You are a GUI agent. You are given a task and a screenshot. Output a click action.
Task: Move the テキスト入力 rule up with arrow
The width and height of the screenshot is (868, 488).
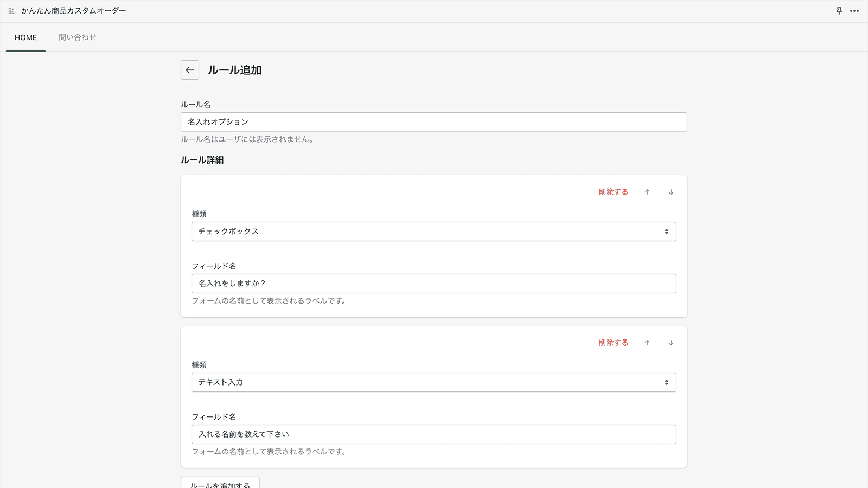coord(647,343)
